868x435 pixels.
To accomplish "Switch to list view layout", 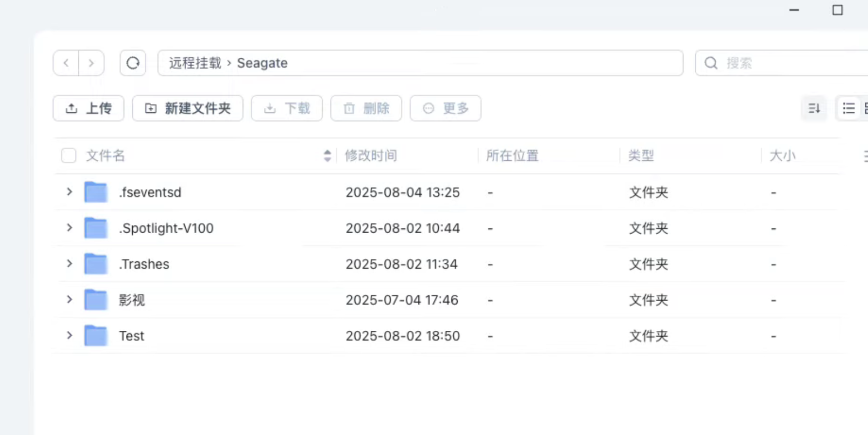I will pos(849,108).
